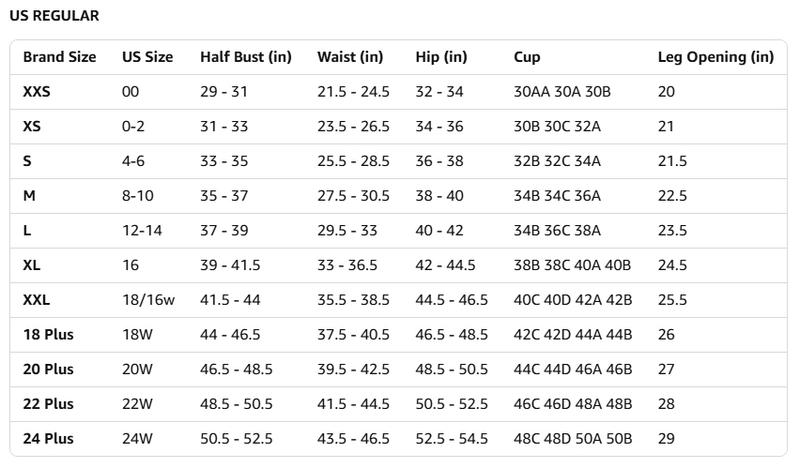Select the Waist (in) header cell

tap(350, 57)
